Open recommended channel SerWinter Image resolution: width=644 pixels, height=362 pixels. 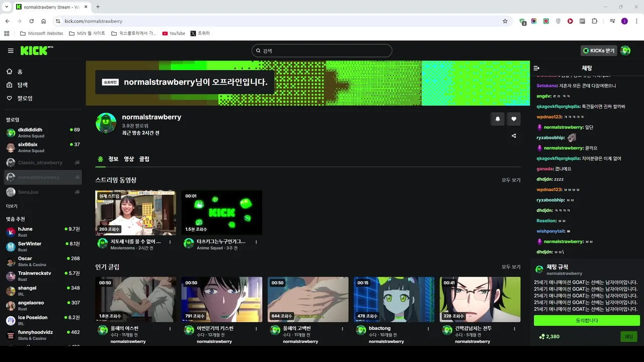click(43, 246)
